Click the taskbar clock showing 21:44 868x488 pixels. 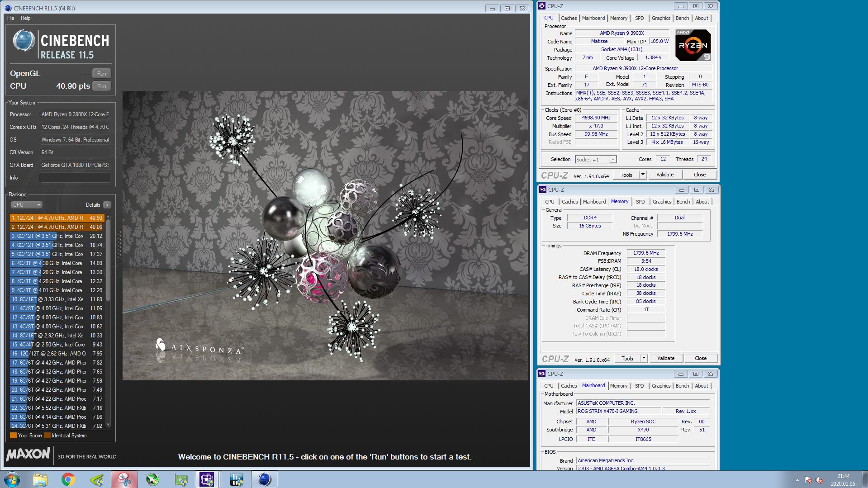point(843,480)
